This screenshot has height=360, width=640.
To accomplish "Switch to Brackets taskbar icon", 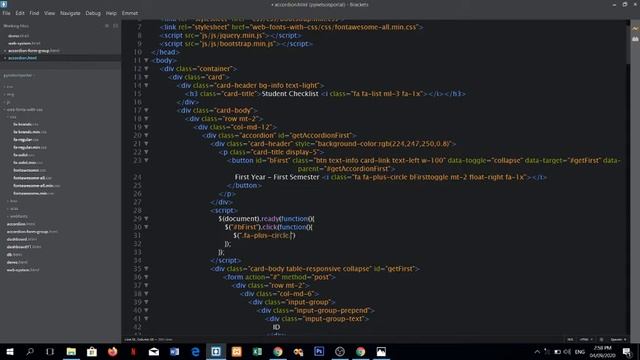I will point(216,351).
